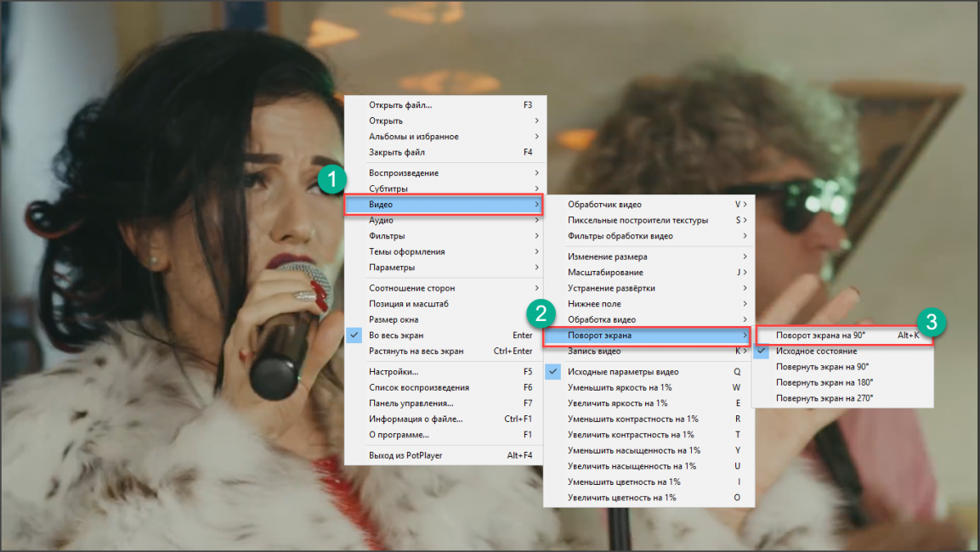Viewport: 980px width, 552px height.
Task: Expand the 'Нижнее поле' submenu
Action: pos(649,304)
